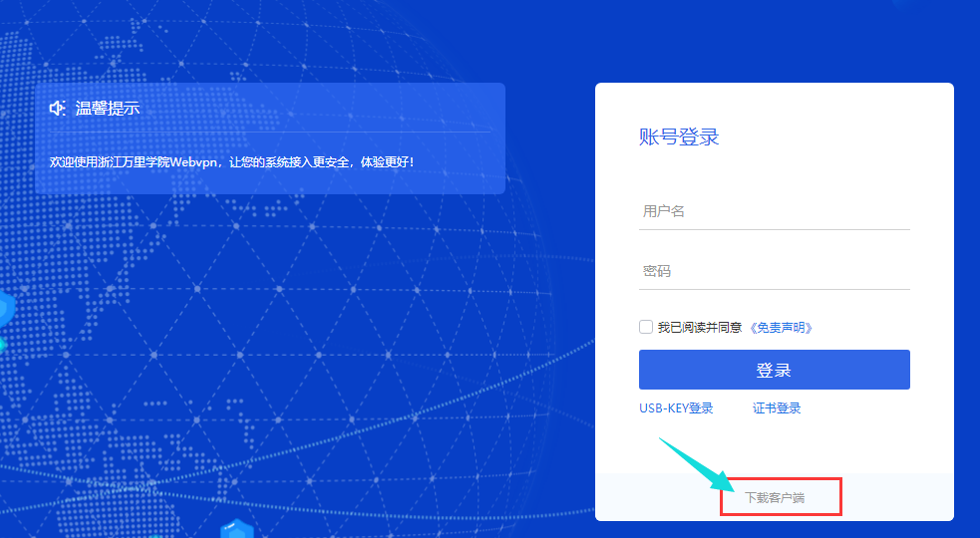980x538 pixels.
Task: Choose 证书登录 certificate login
Action: [777, 408]
